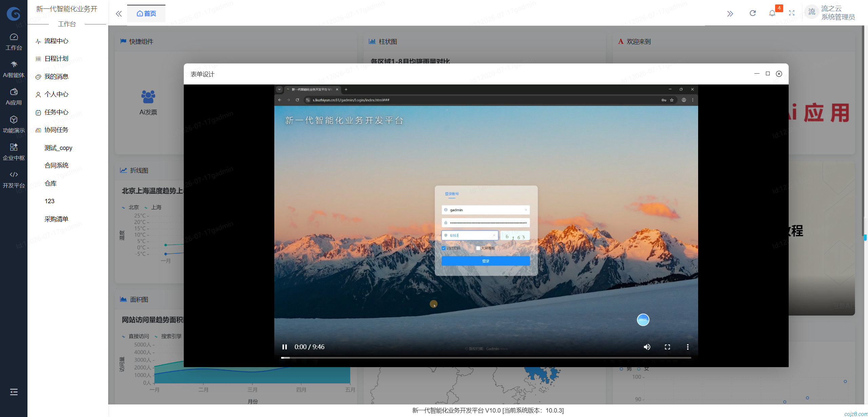Open 合同系统 menu entry
Screen dimensions: 868x417
pyautogui.click(x=56, y=165)
